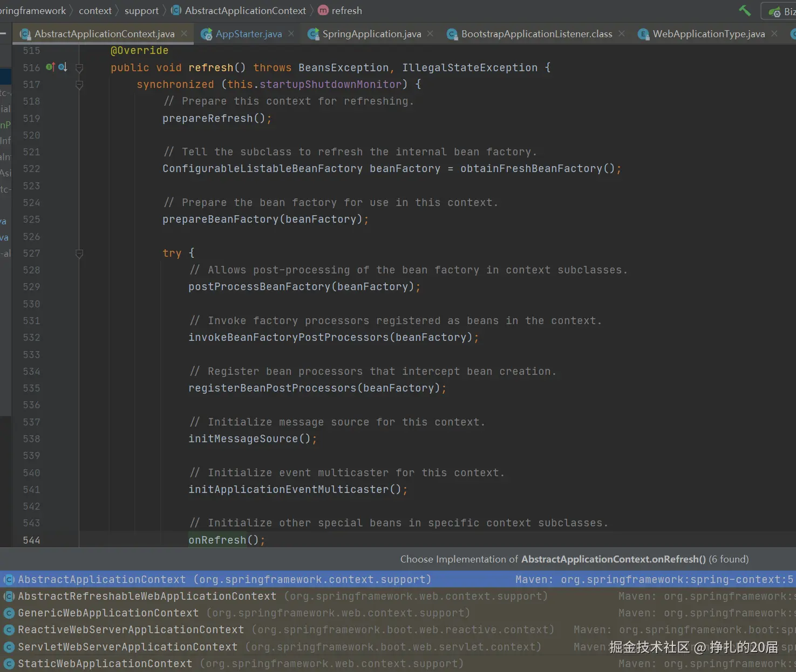Screen dimensions: 796x672
Task: Click the @Override annotation on line 515
Action: [x=139, y=51]
